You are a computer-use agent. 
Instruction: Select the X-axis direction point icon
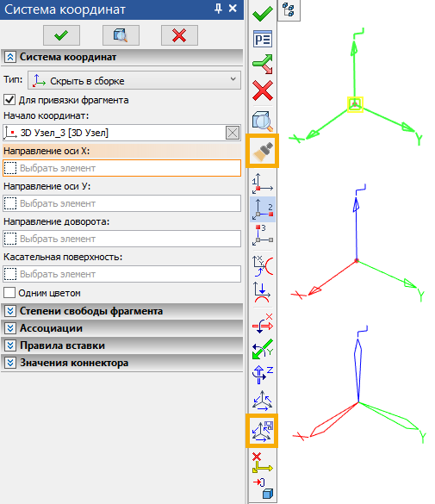click(x=262, y=209)
